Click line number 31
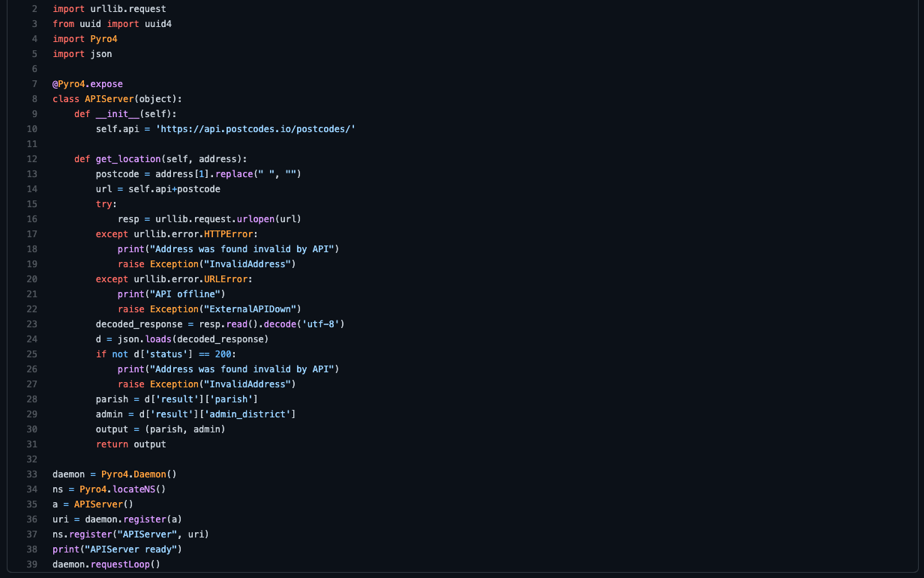Viewport: 924px width, 578px height. 31,444
